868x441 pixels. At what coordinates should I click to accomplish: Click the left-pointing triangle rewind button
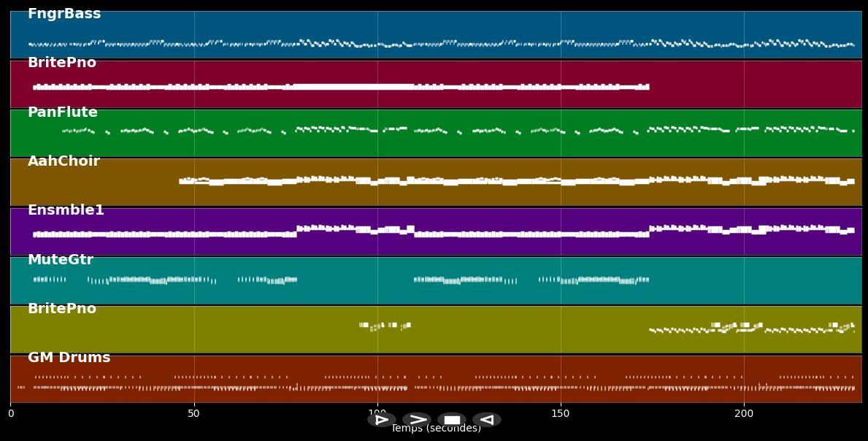pos(487,420)
